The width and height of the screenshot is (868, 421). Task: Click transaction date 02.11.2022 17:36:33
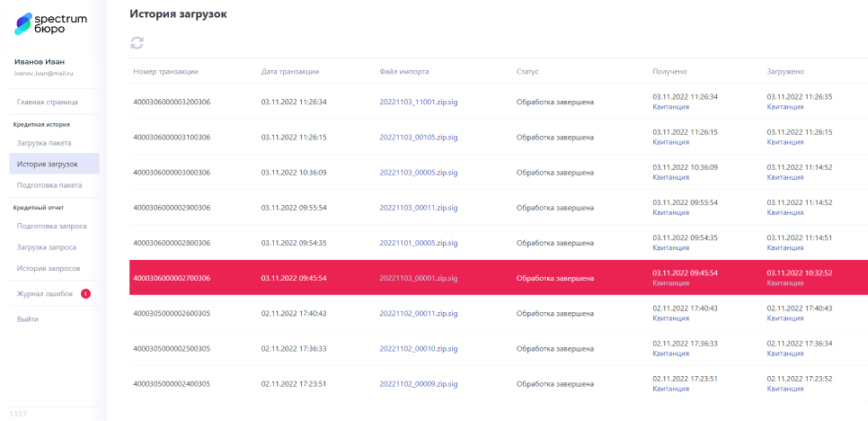tap(294, 348)
